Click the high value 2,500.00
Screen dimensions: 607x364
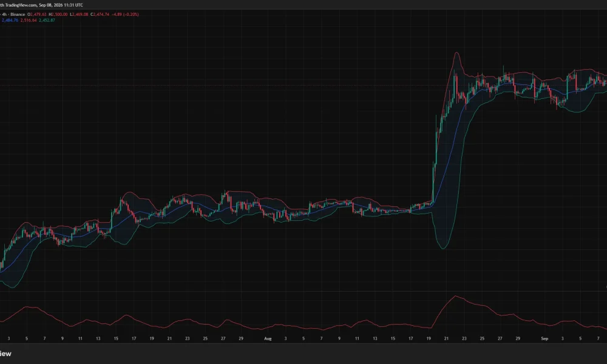pyautogui.click(x=59, y=15)
